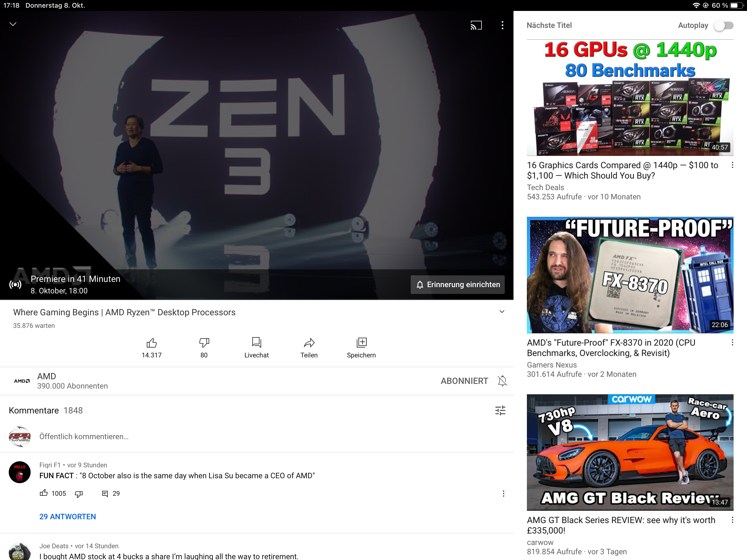
Task: Open AMG GT Black Review thumbnail
Action: coord(630,452)
